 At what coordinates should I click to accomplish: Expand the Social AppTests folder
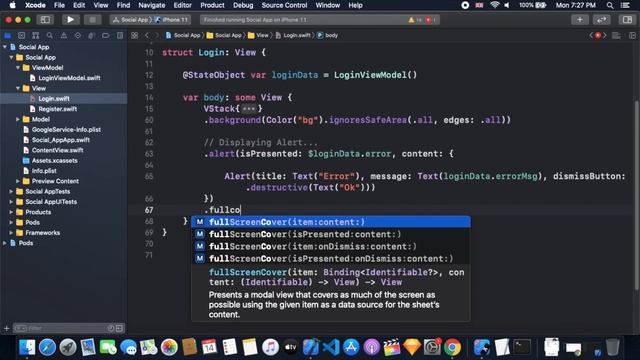click(11, 191)
